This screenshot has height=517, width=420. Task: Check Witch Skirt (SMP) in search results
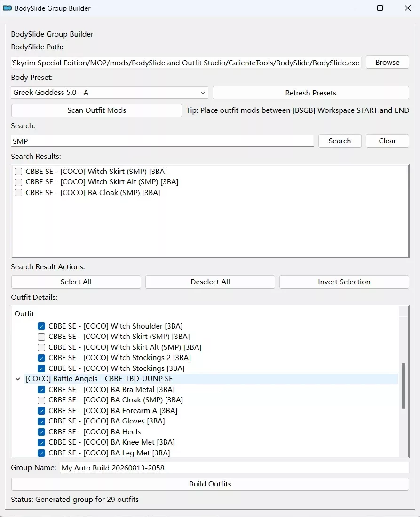tap(18, 172)
